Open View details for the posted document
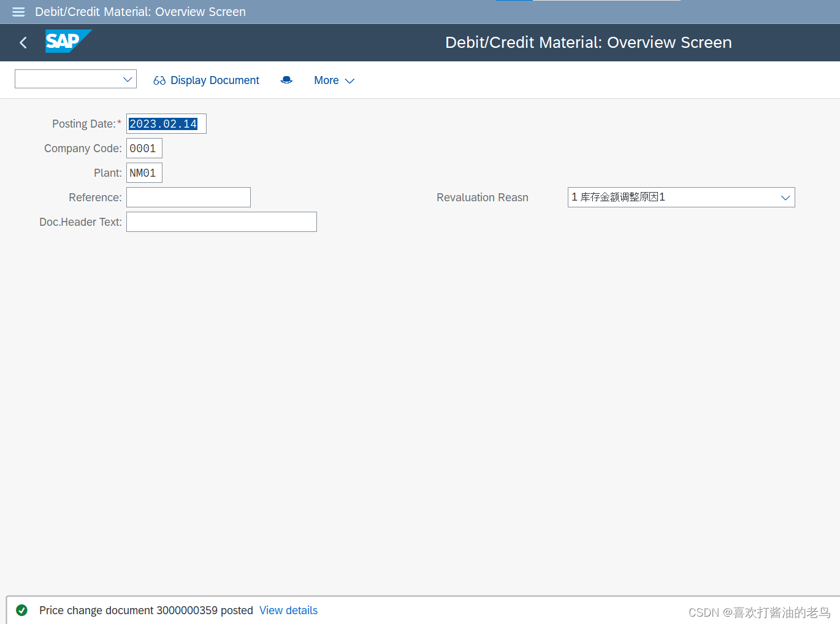Screen dimensions: 840x624 tap(288, 611)
